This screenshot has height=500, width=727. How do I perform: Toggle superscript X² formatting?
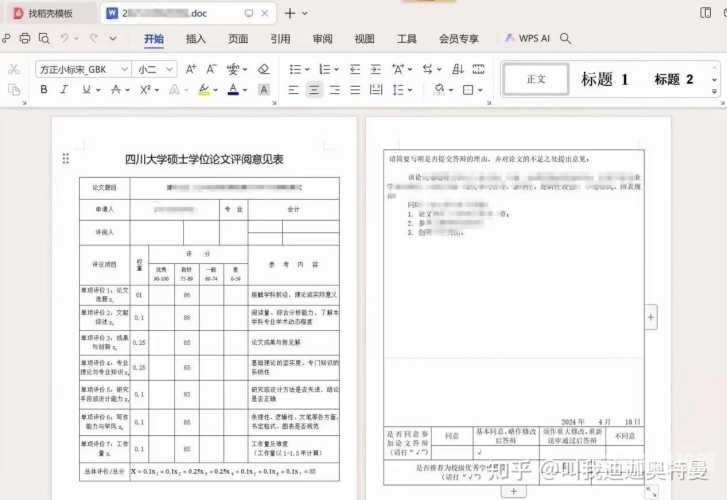pyautogui.click(x=145, y=90)
